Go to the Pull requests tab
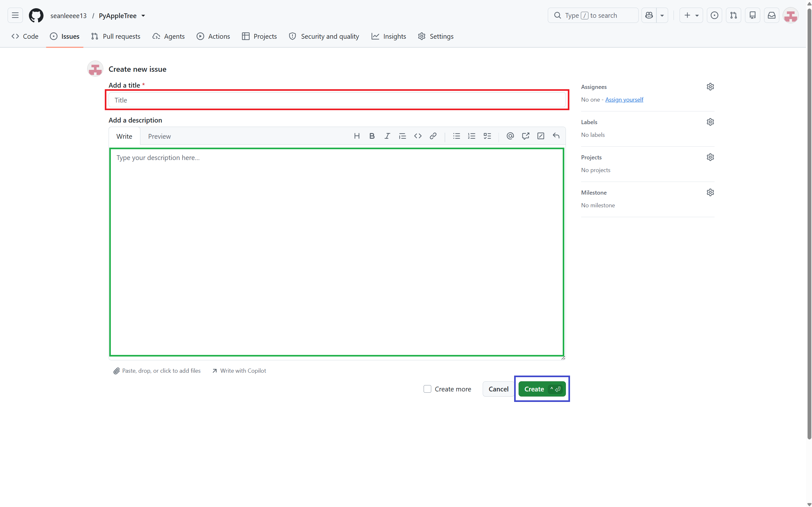The width and height of the screenshot is (812, 507). coord(116,36)
